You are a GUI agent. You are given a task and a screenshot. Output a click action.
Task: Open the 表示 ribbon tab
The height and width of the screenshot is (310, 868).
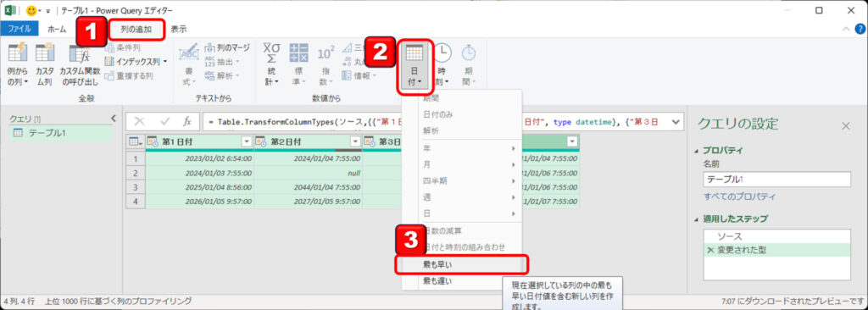click(178, 29)
